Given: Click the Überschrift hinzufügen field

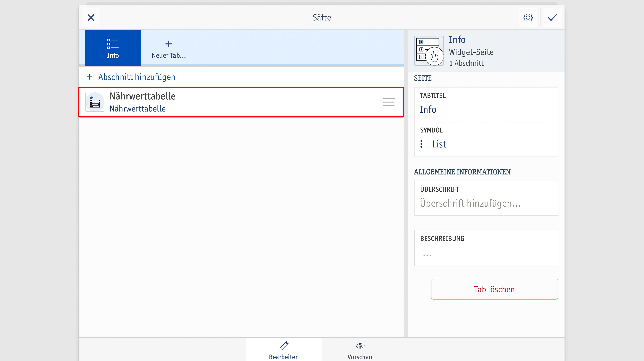Looking at the screenshot, I should 486,198.
